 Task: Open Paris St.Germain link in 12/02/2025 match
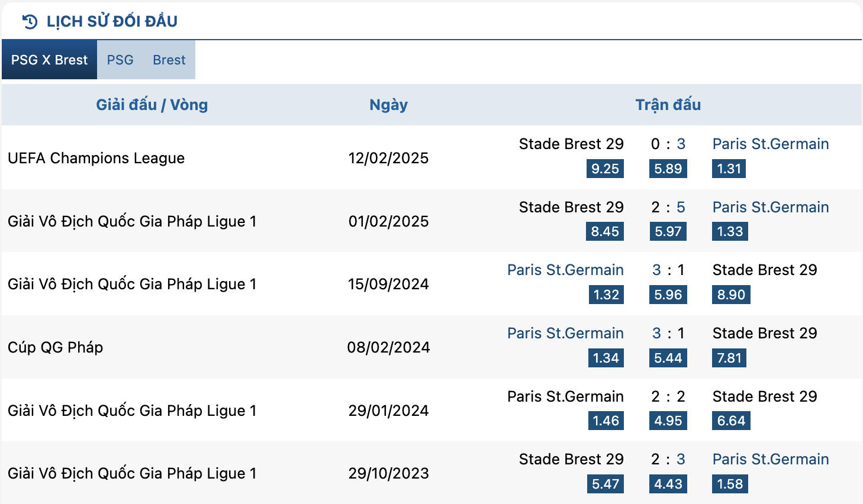click(x=771, y=144)
